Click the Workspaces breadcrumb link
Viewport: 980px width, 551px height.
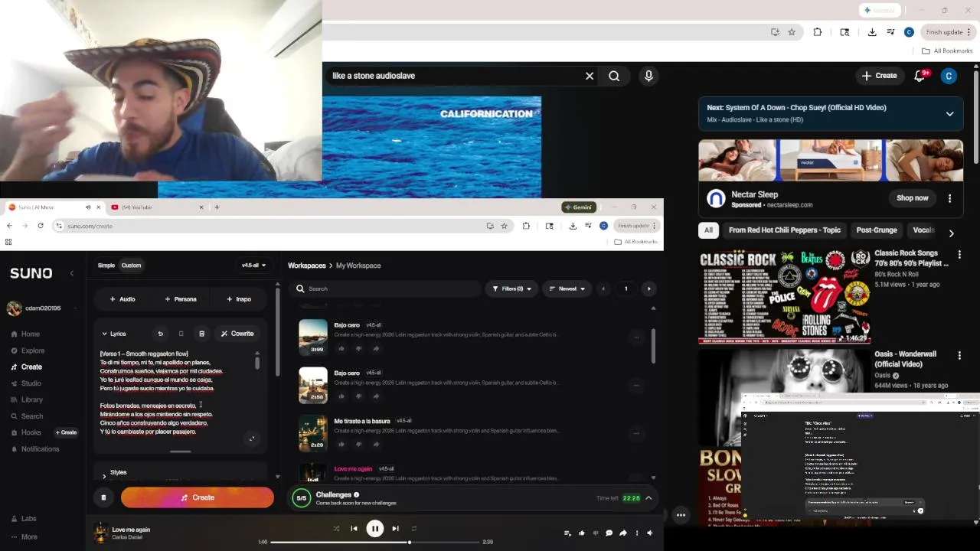point(307,266)
